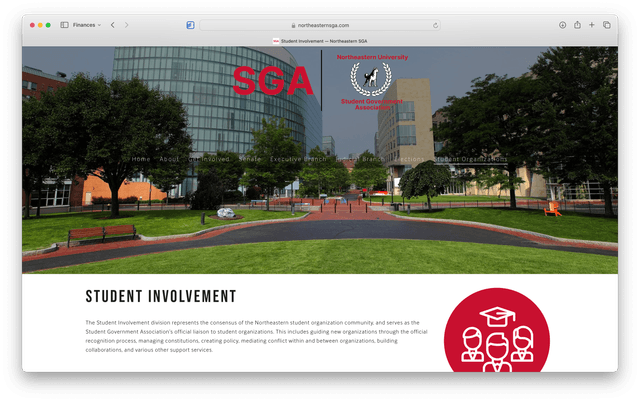Open the Judicial Branch navigation item

[x=360, y=159]
